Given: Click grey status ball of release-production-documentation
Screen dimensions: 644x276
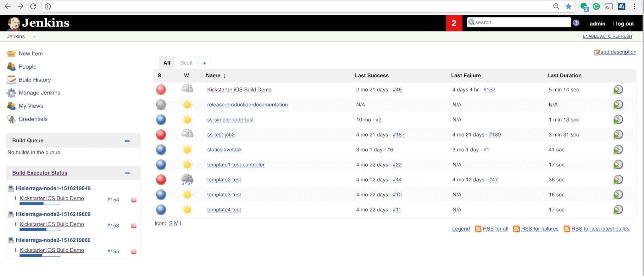Looking at the screenshot, I should (161, 104).
